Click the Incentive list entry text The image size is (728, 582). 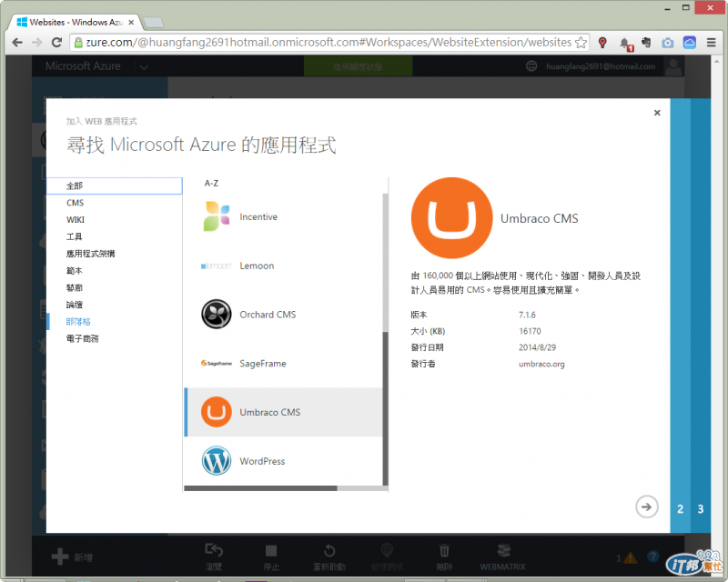click(x=258, y=216)
